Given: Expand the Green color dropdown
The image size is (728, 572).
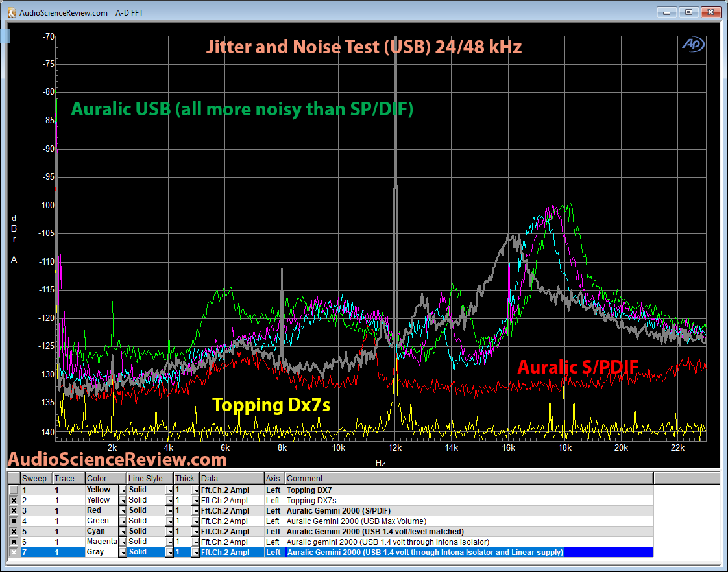Looking at the screenshot, I should pos(123,521).
